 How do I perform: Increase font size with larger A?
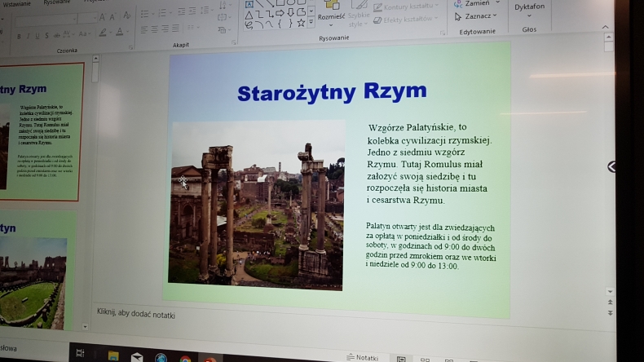coord(102,17)
